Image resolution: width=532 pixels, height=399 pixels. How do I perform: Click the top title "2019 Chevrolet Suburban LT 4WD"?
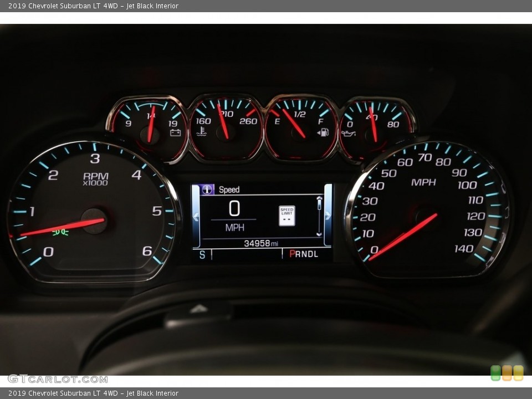pos(63,6)
